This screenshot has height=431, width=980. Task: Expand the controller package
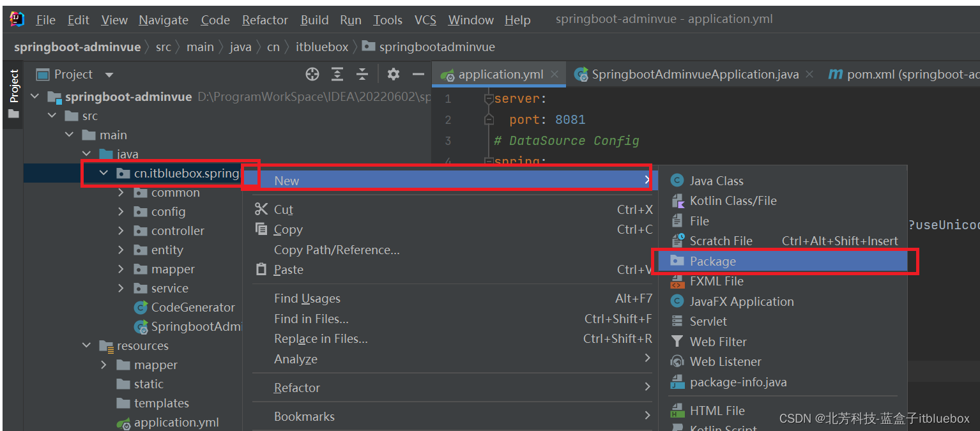point(121,231)
